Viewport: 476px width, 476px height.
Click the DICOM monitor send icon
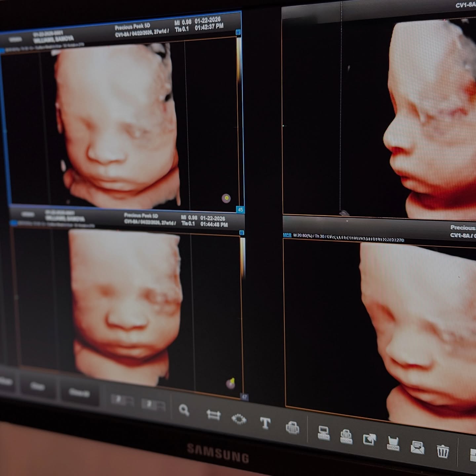coord(323,433)
